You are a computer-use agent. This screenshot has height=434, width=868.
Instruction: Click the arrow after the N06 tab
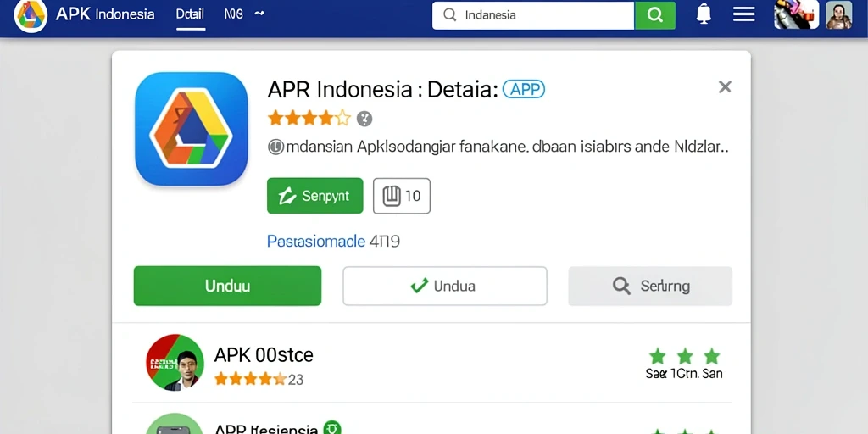click(x=259, y=14)
